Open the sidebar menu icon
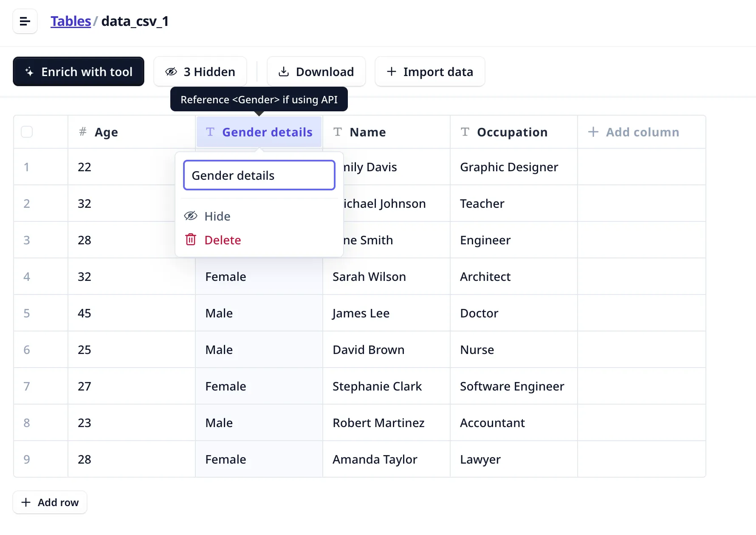The width and height of the screenshot is (756, 535). pos(25,21)
